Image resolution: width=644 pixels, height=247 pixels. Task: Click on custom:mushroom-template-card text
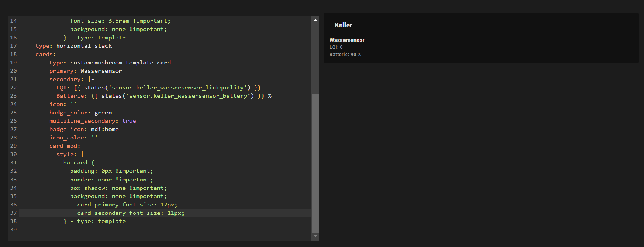click(120, 63)
